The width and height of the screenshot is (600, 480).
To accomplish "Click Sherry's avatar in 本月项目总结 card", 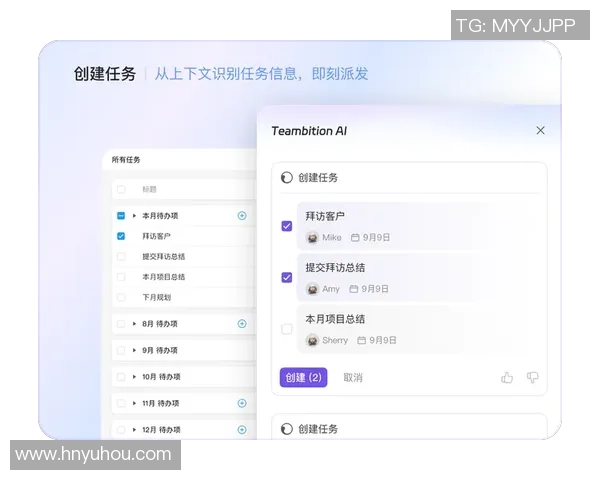I will pos(313,340).
